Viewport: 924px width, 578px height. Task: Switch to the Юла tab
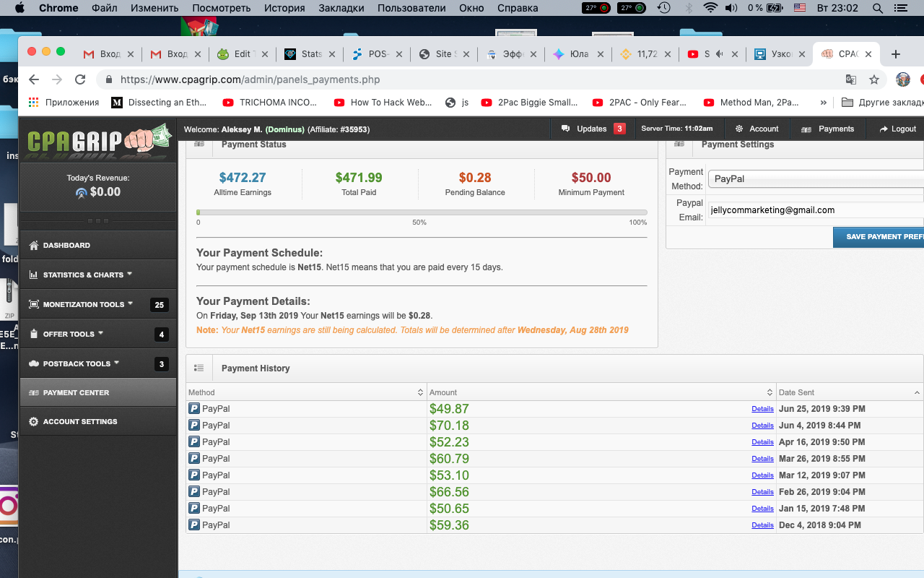(x=577, y=54)
